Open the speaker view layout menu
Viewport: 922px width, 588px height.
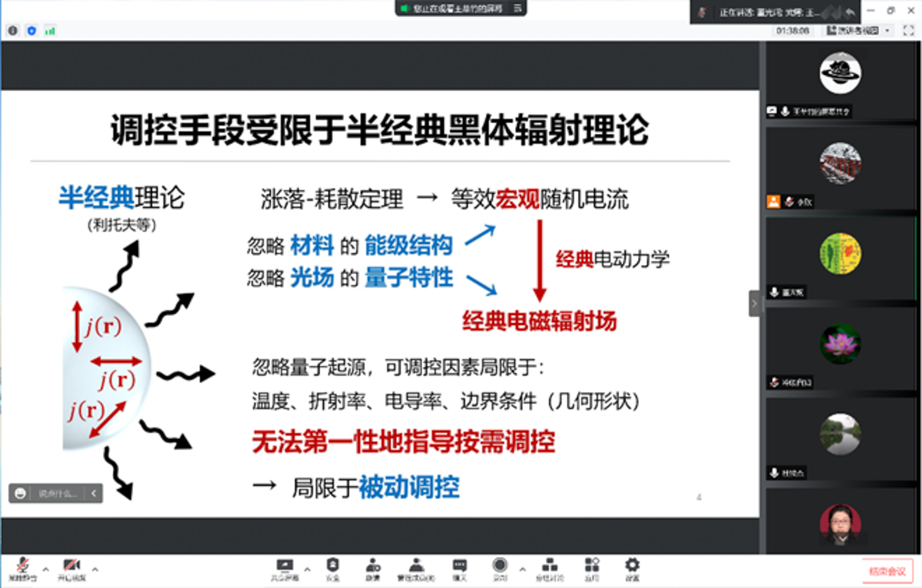857,31
